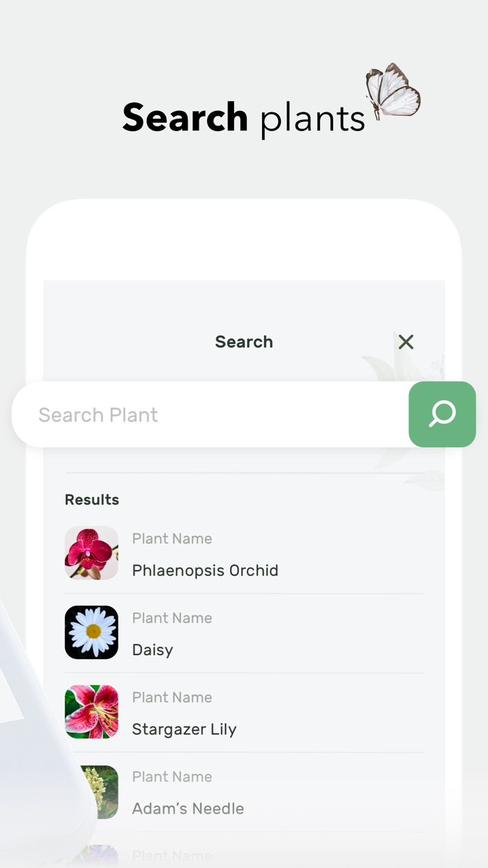The width and height of the screenshot is (488, 868).
Task: Open the Daisy search result
Action: (x=153, y=650)
